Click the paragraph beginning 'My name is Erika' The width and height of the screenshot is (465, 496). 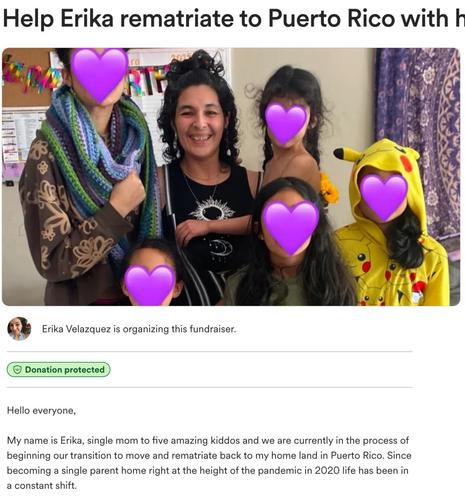point(209,463)
